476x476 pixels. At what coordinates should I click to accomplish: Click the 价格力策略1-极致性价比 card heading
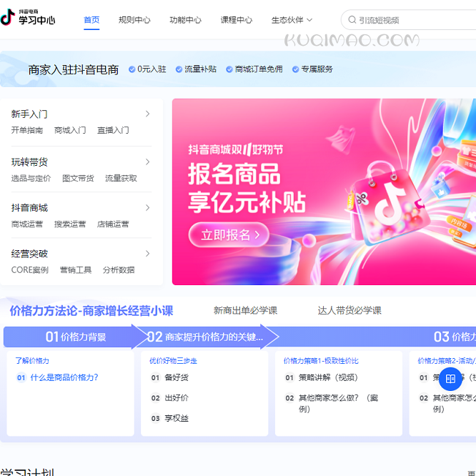321,361
